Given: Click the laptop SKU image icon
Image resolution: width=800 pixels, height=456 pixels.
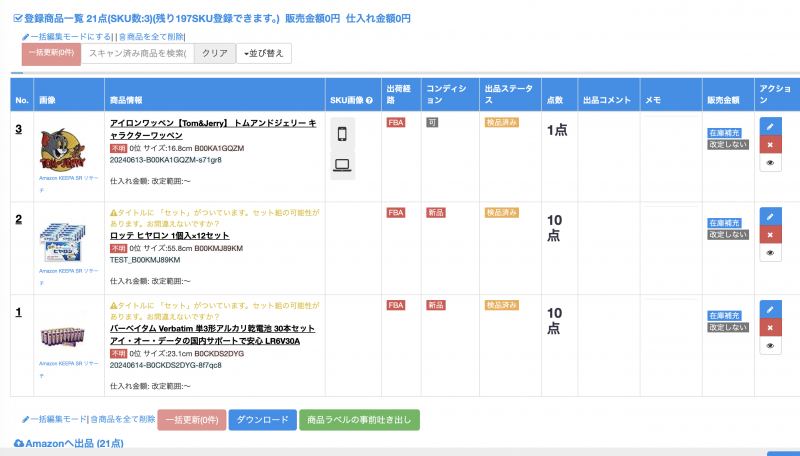Looking at the screenshot, I should coord(342,165).
